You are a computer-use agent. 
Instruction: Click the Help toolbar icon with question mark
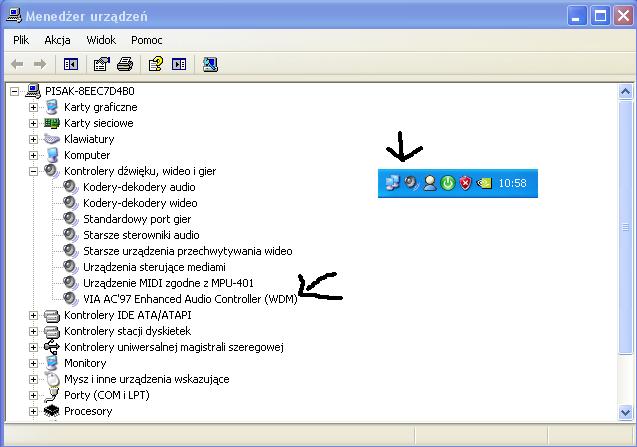tap(156, 65)
